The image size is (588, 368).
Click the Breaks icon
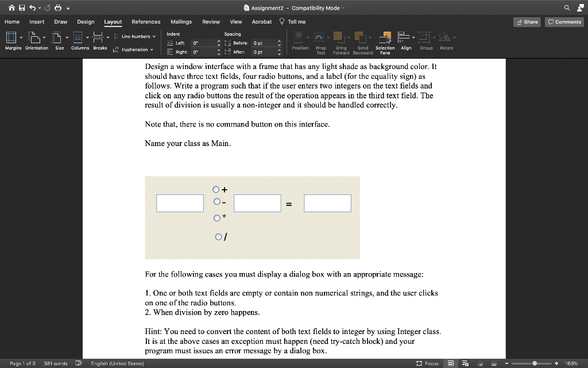point(98,37)
